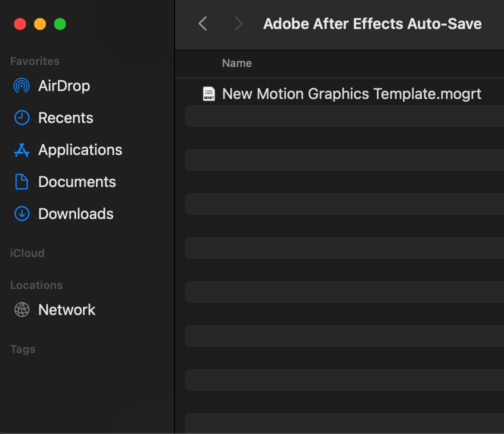Zoom the window with green button
This screenshot has width=504, height=434.
click(x=60, y=24)
